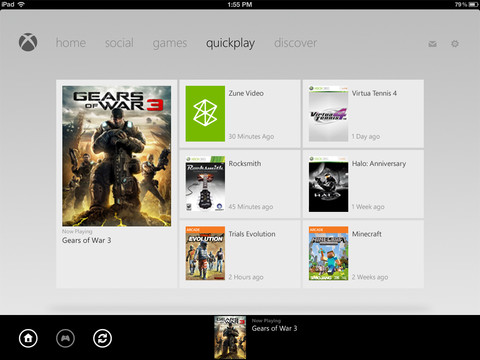
Task: Tap the refresh sync icon
Action: point(102,338)
